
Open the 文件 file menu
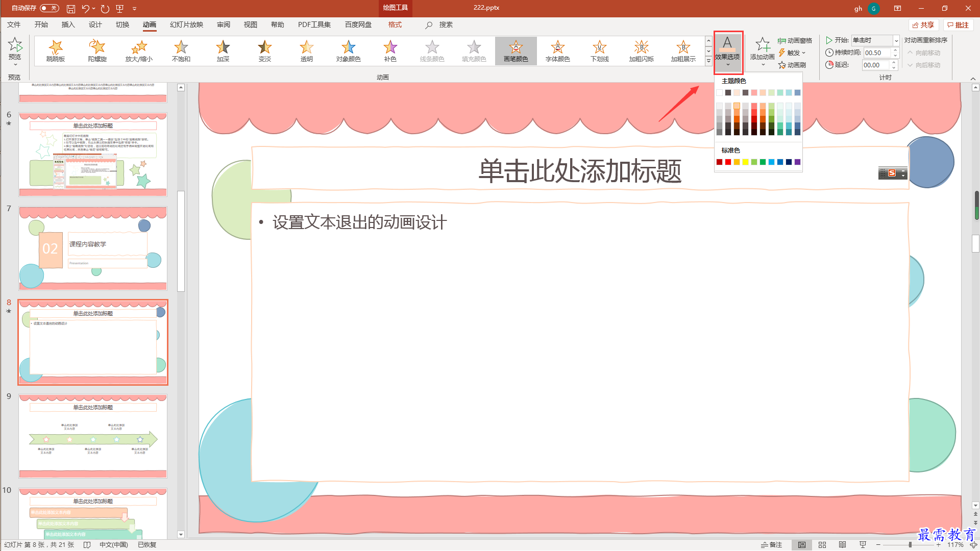(x=14, y=24)
